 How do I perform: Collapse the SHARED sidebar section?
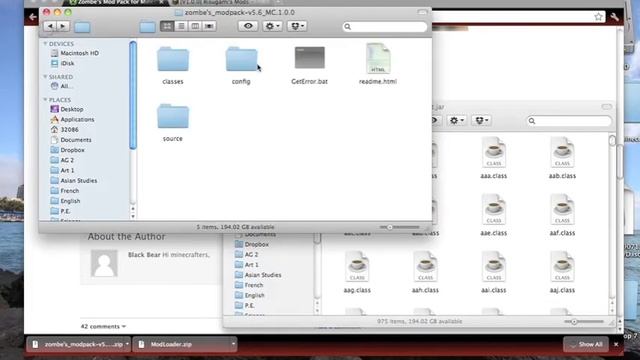(45, 77)
